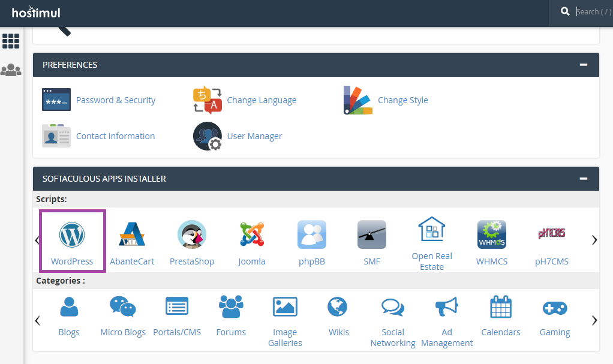The width and height of the screenshot is (613, 364).
Task: Open the users section in sidebar
Action: tap(11, 70)
